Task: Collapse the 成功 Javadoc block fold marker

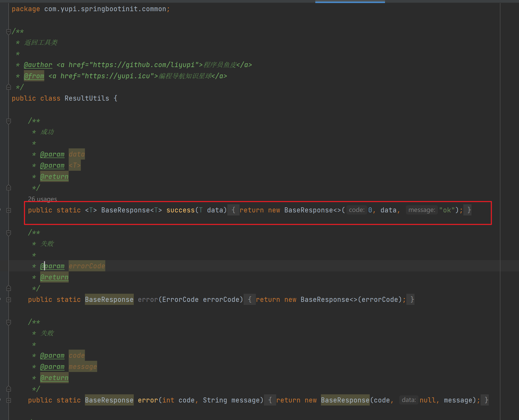Action: tap(8, 121)
